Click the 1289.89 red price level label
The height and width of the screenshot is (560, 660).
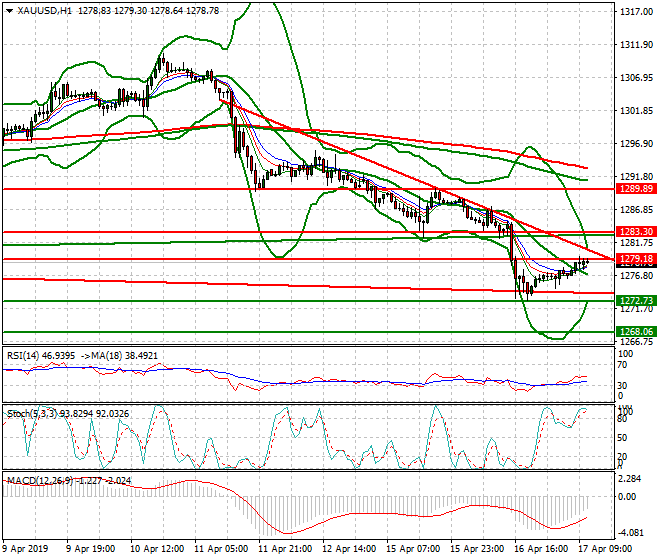pos(636,189)
